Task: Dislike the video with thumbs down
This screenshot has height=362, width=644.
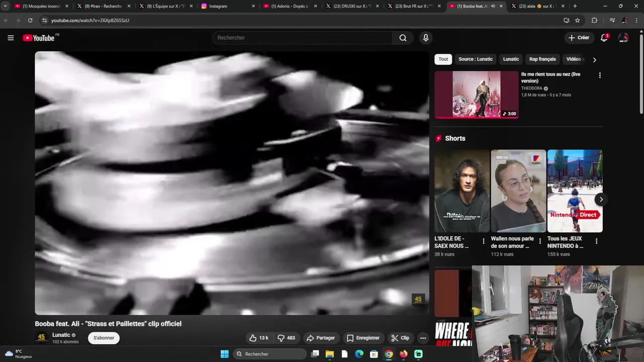Action: tap(286, 338)
